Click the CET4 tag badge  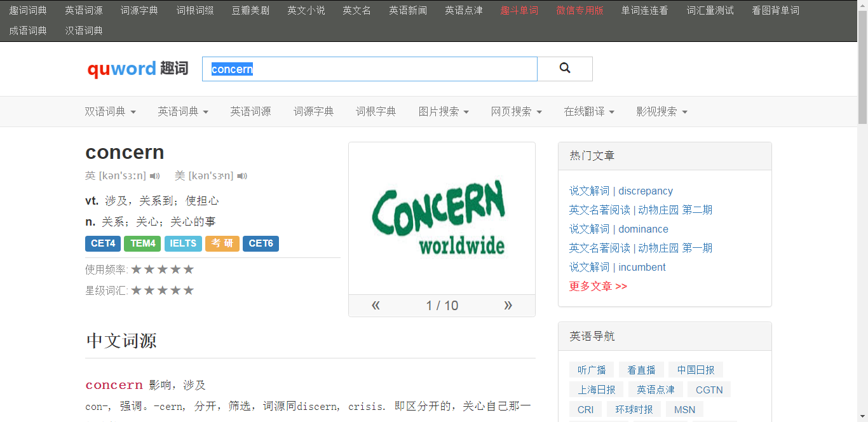[103, 243]
